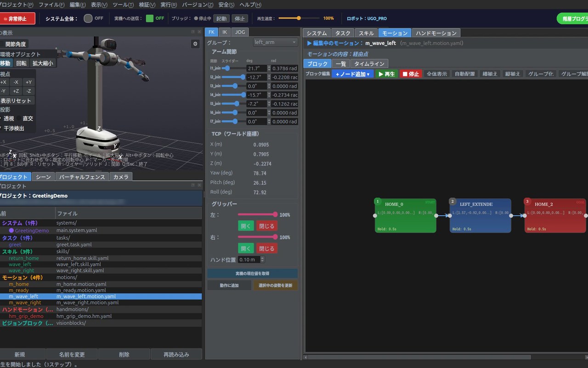Open the グループ left_arm dropdown
Screen dimensions: 588x368
point(276,42)
